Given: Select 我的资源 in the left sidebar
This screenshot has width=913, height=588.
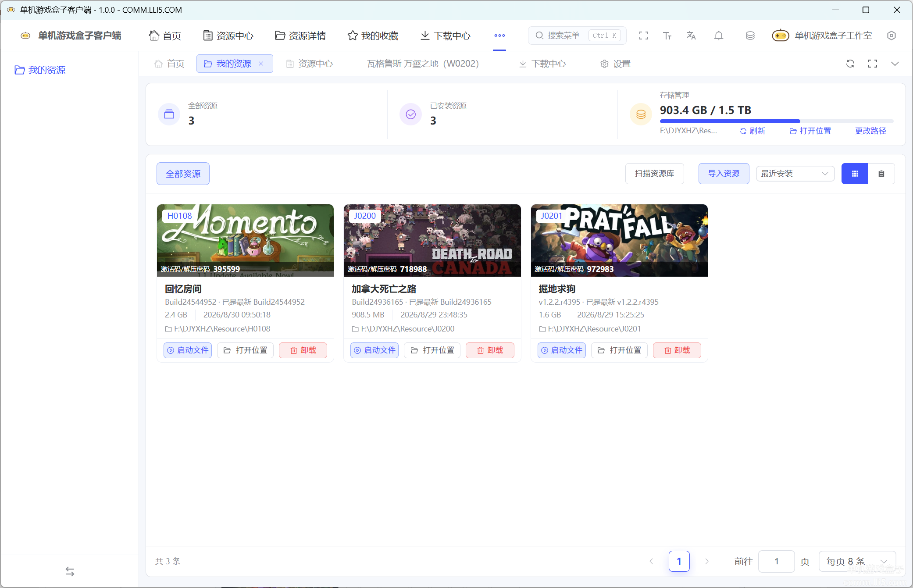Looking at the screenshot, I should click(40, 70).
